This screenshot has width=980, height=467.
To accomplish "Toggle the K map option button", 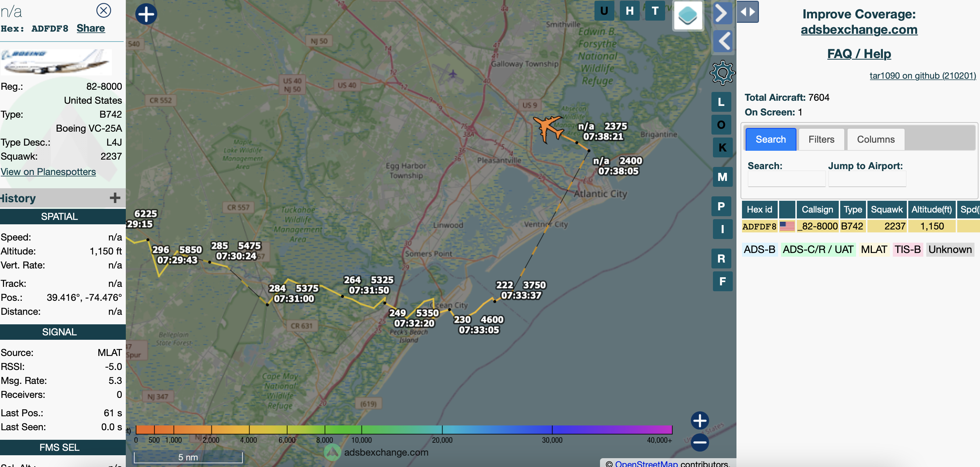I will (x=722, y=147).
